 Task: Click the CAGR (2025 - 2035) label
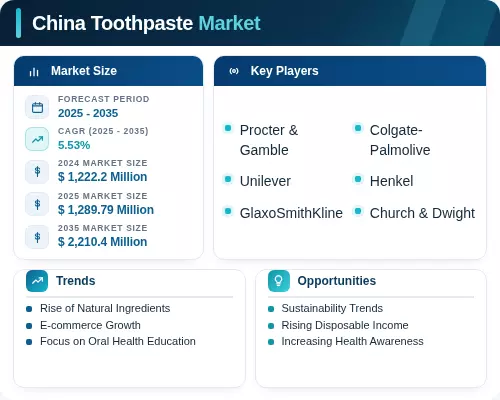103,131
